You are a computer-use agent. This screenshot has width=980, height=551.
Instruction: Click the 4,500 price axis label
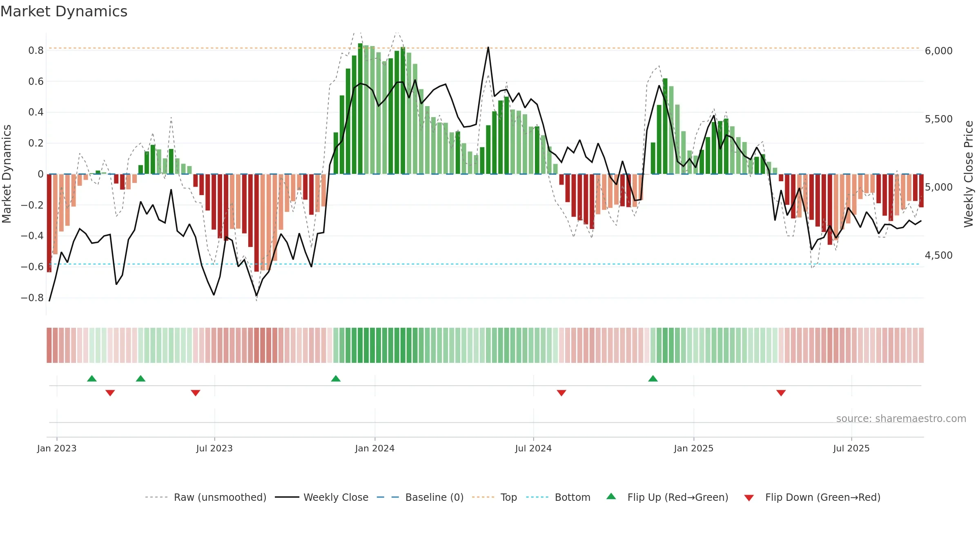point(938,256)
